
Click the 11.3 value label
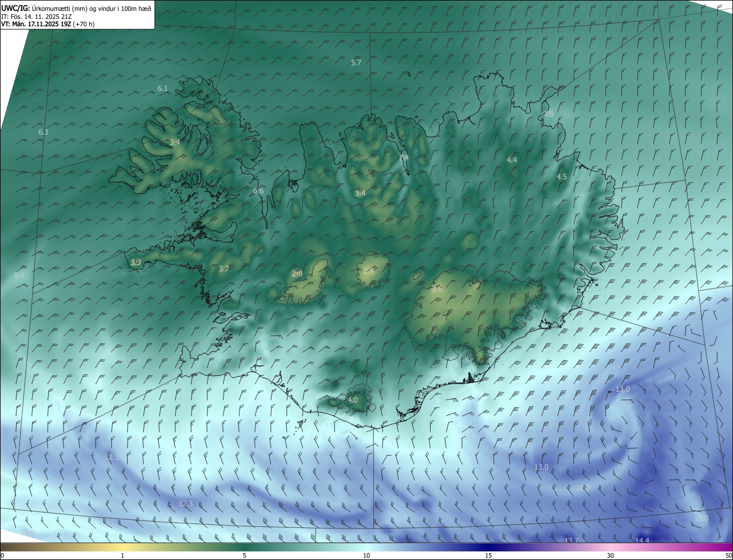click(x=583, y=487)
